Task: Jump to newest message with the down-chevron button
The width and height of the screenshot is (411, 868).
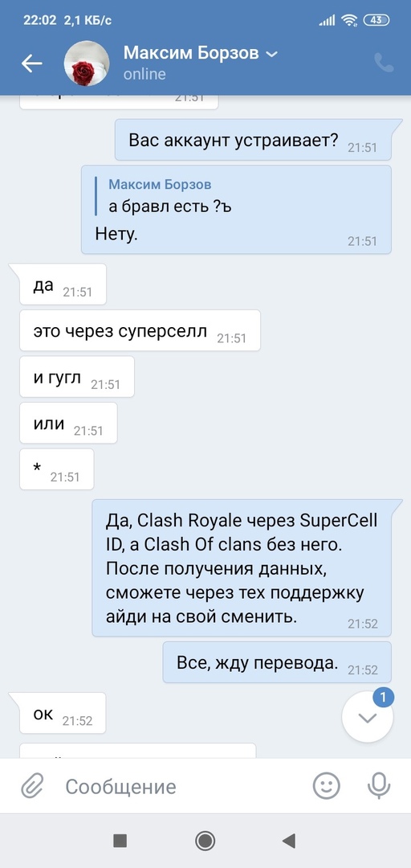Action: click(368, 717)
